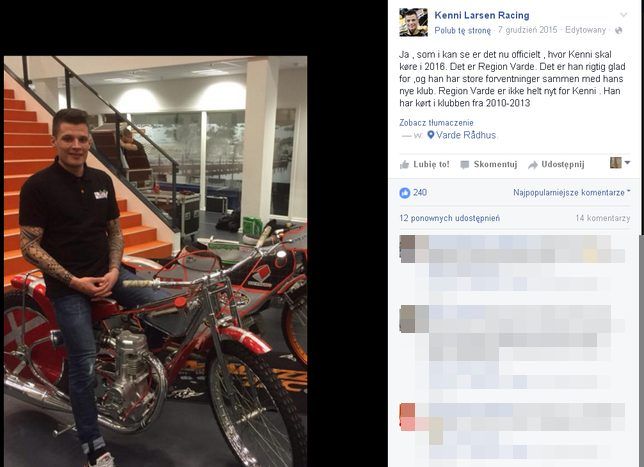Click the first commenter's avatar

(x=407, y=249)
